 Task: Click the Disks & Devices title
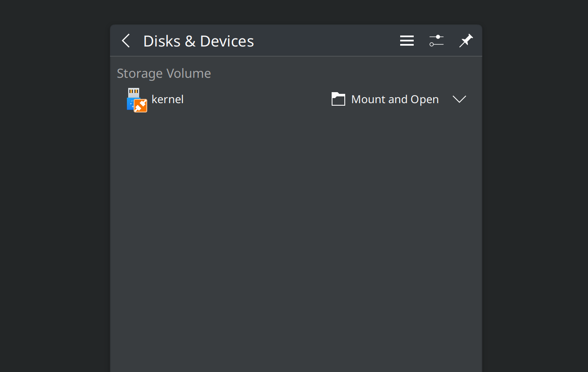point(198,41)
